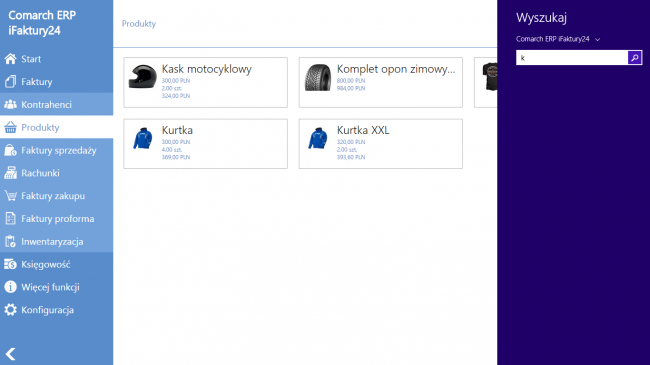Click the partially visible black t-shirt product

click(x=486, y=82)
